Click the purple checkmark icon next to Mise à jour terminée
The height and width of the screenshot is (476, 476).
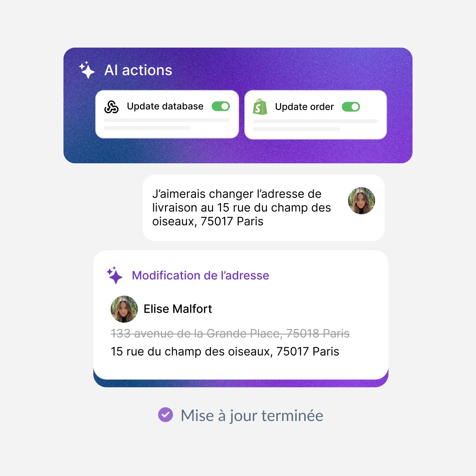click(x=166, y=415)
